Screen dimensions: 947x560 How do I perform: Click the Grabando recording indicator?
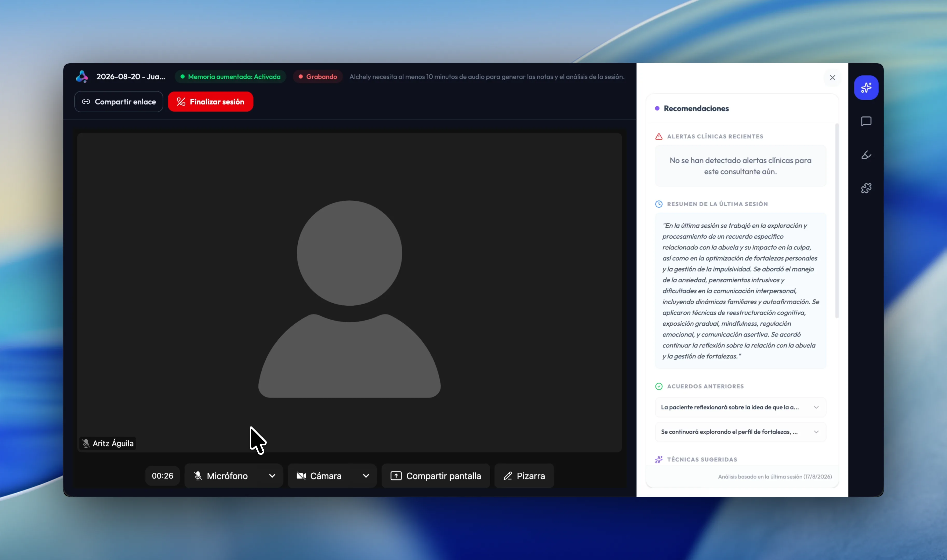point(318,76)
